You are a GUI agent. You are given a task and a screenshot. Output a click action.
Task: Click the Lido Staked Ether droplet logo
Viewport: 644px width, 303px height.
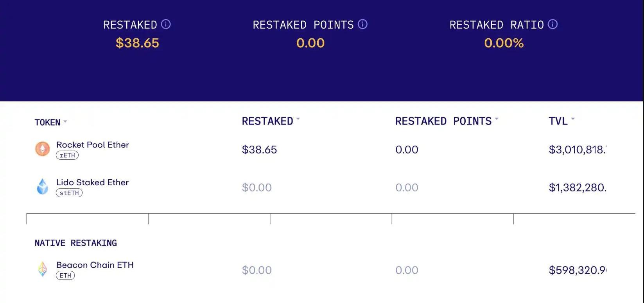(x=43, y=186)
